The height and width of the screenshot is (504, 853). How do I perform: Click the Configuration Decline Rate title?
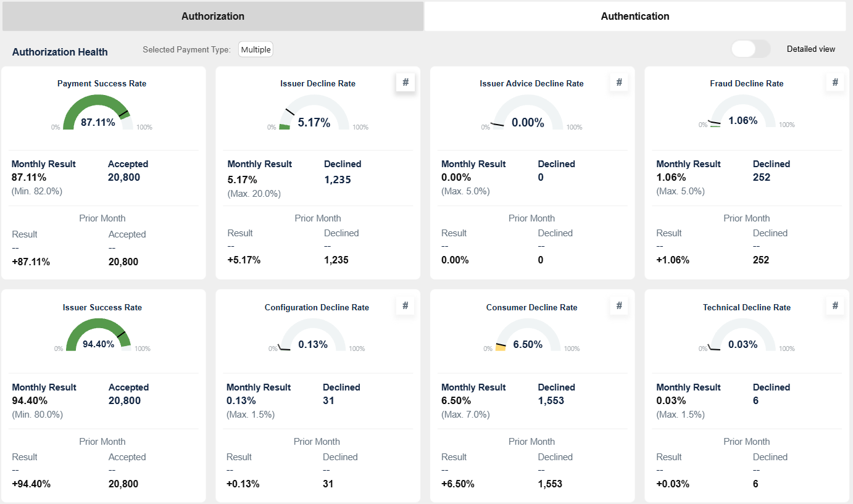click(x=317, y=307)
